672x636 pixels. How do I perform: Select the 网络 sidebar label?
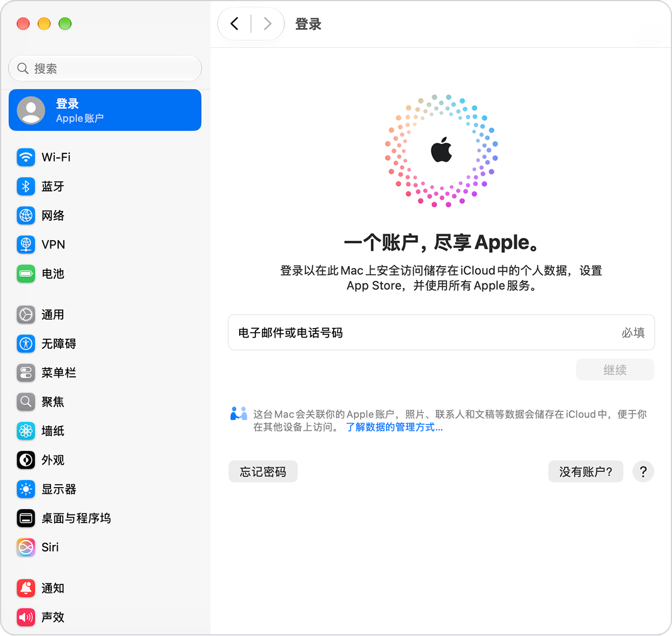pos(53,216)
